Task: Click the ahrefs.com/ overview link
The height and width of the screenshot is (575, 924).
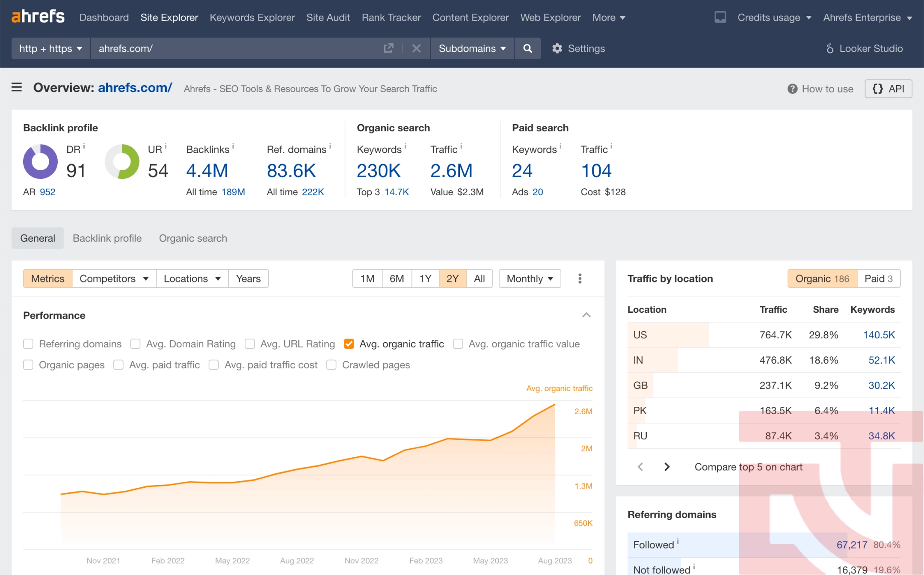Action: click(135, 88)
